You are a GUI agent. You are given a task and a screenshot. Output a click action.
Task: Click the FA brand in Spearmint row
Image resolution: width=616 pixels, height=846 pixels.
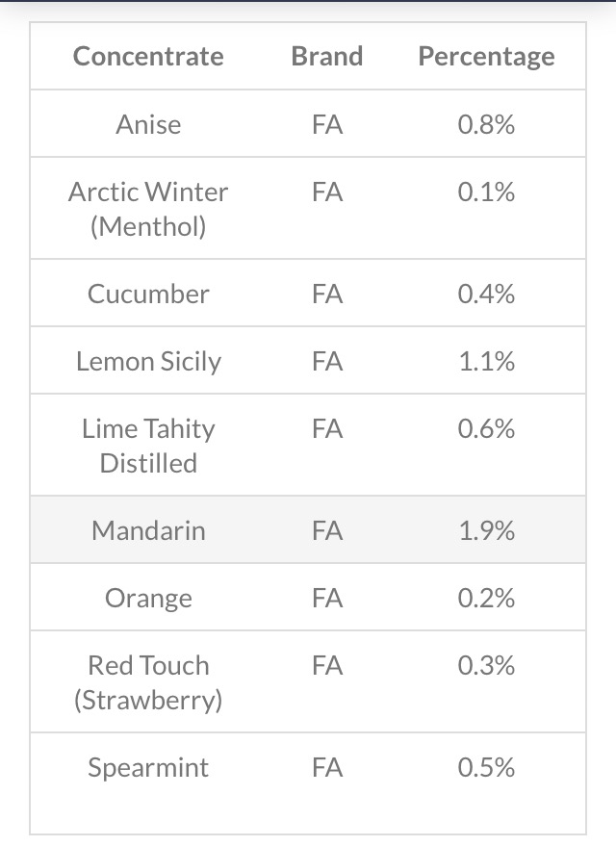[327, 767]
